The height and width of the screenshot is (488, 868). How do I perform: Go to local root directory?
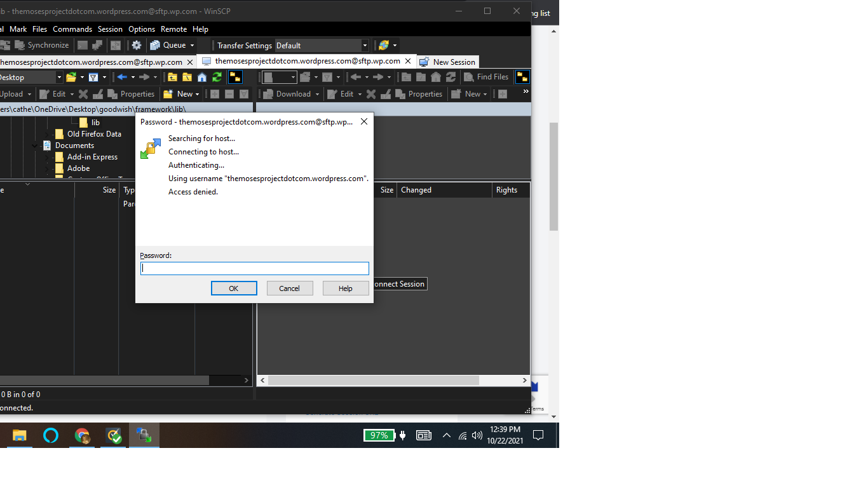coord(187,77)
